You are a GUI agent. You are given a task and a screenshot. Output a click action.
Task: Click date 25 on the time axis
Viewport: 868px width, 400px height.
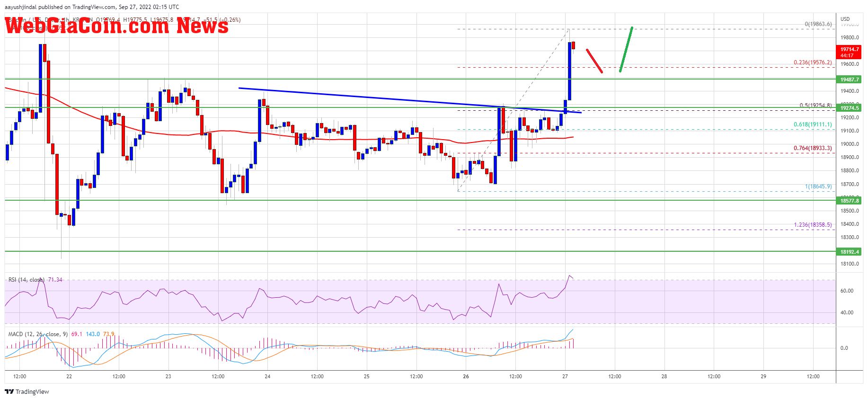[367, 377]
